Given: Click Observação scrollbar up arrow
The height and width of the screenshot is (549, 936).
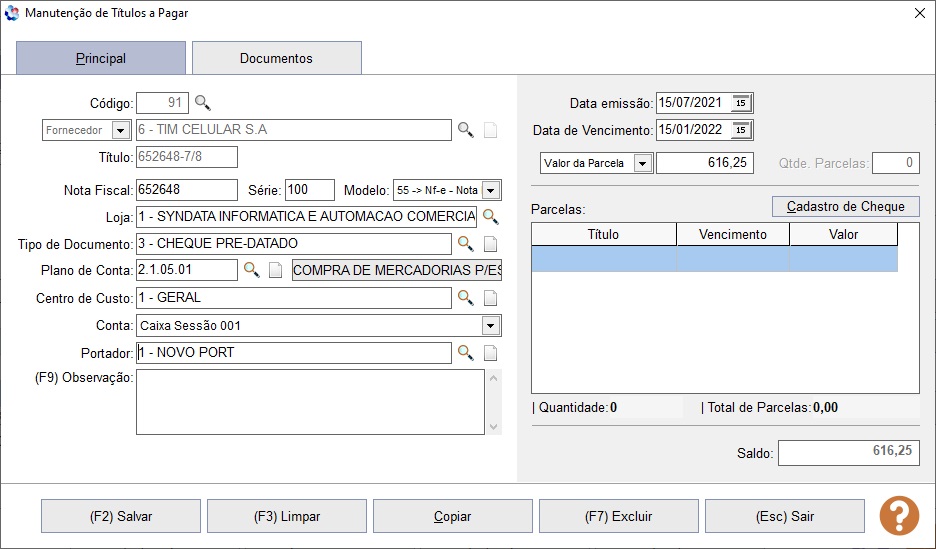Looking at the screenshot, I should (493, 378).
